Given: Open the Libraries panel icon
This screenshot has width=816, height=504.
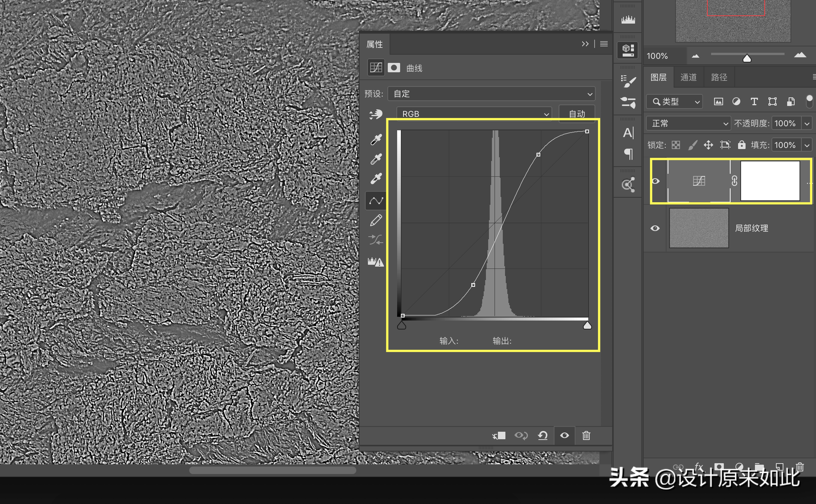Looking at the screenshot, I should coord(628,185).
